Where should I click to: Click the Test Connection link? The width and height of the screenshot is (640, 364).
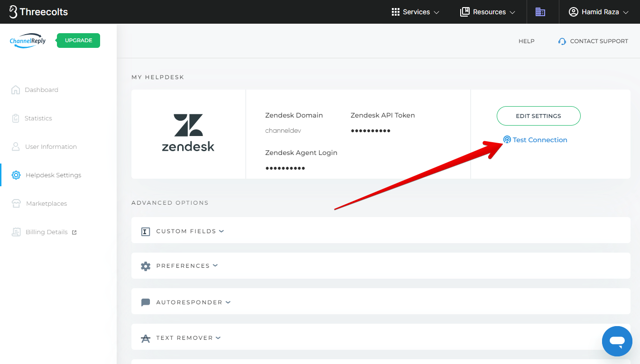tap(540, 140)
